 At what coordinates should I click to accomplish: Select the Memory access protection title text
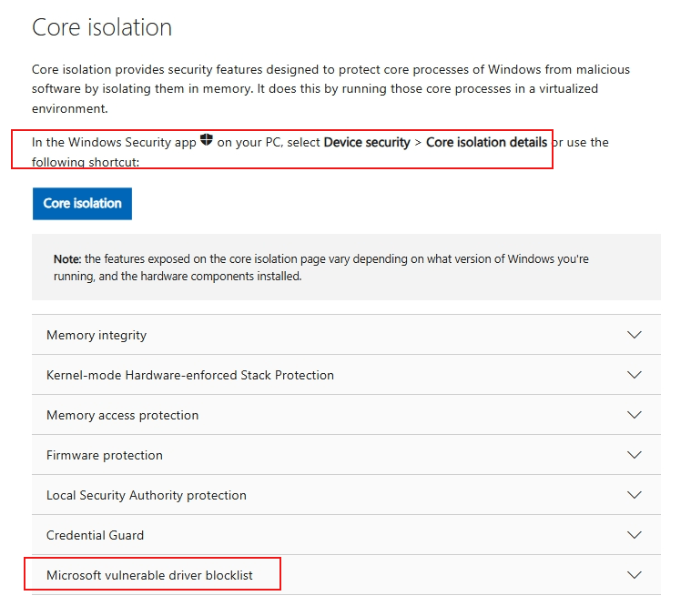(x=122, y=415)
